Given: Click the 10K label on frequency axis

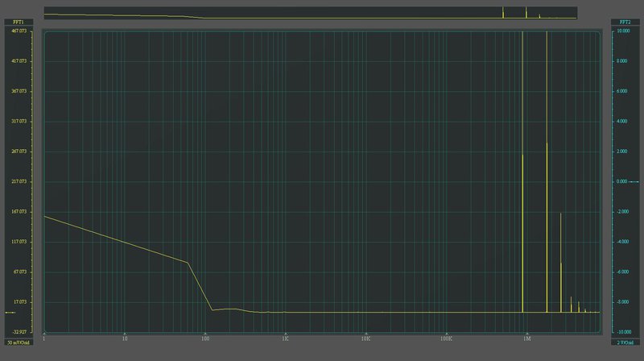Looking at the screenshot, I should pyautogui.click(x=366, y=338).
